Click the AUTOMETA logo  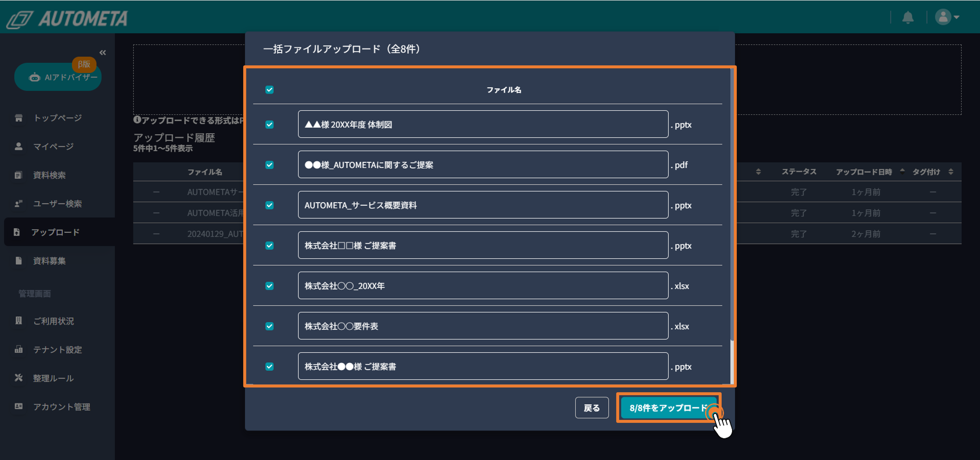[67, 18]
